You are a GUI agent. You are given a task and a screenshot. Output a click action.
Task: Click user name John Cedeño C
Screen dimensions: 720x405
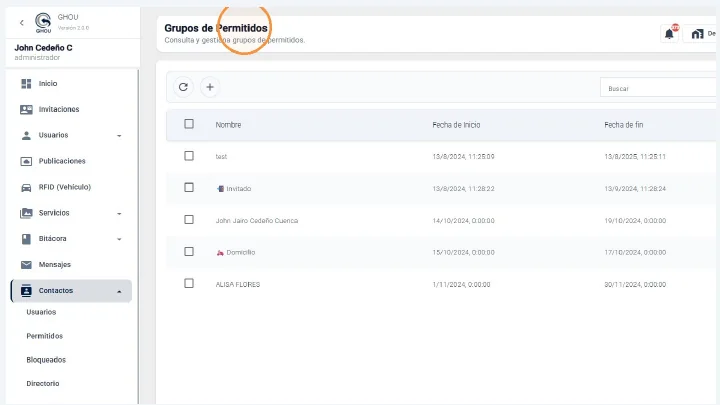tap(43, 48)
